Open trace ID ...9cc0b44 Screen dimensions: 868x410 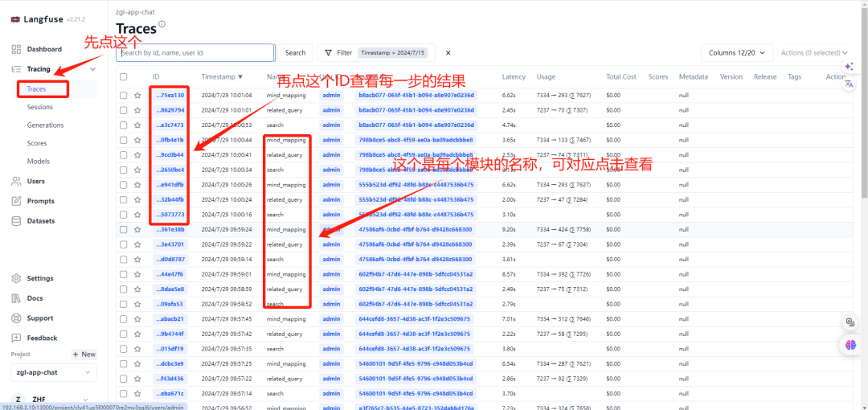point(170,155)
